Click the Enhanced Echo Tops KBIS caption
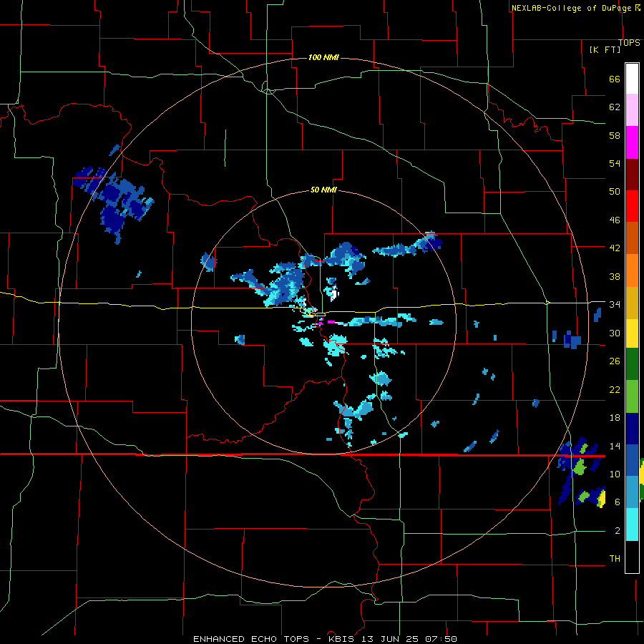This screenshot has width=644, height=644. (325, 639)
